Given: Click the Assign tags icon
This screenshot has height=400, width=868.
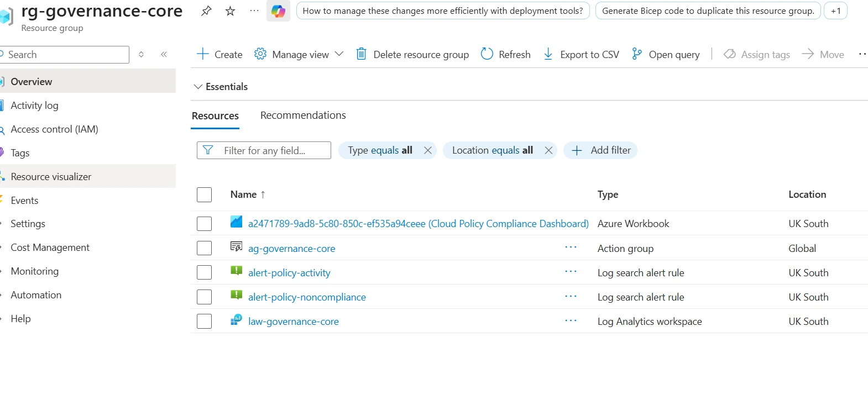Looking at the screenshot, I should coord(730,54).
